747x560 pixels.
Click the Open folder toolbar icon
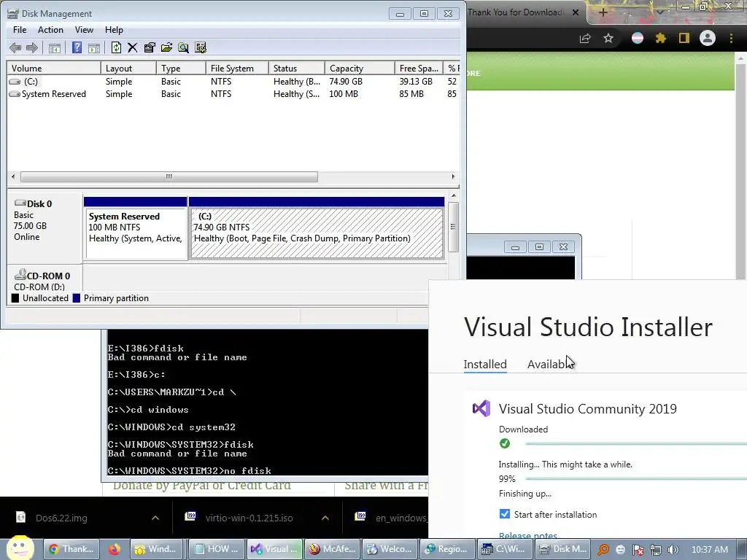[166, 47]
